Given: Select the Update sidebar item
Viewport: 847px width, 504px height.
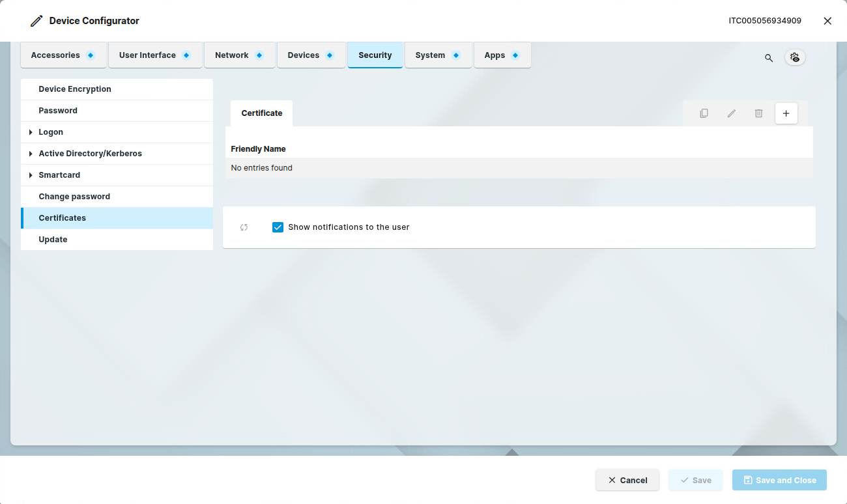Looking at the screenshot, I should click(x=53, y=240).
